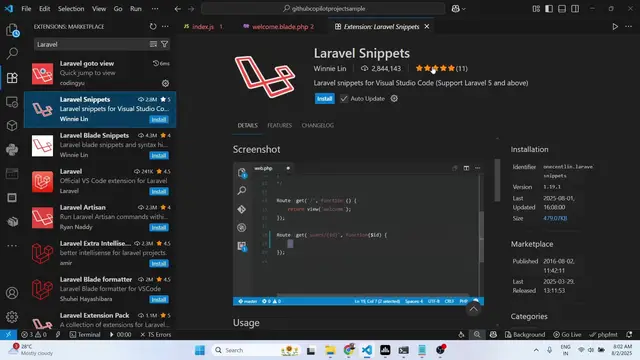The height and width of the screenshot is (360, 640).
Task: Open the Copilot chat icon in title bar
Action: click(x=456, y=9)
